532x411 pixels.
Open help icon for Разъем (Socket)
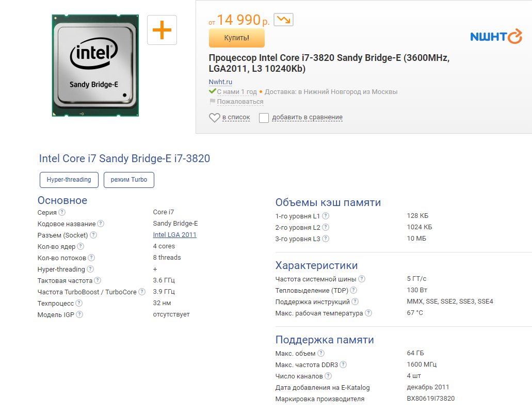click(x=93, y=235)
